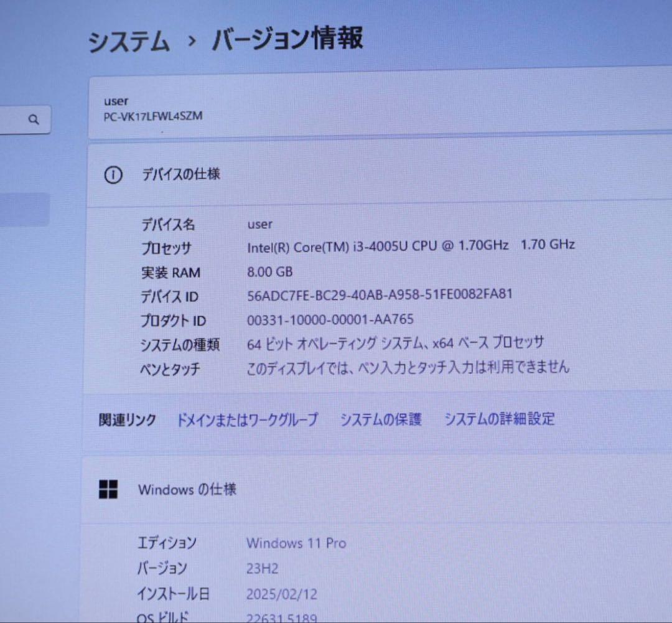
Task: Click the バージョン value 23H2
Action: pos(261,568)
